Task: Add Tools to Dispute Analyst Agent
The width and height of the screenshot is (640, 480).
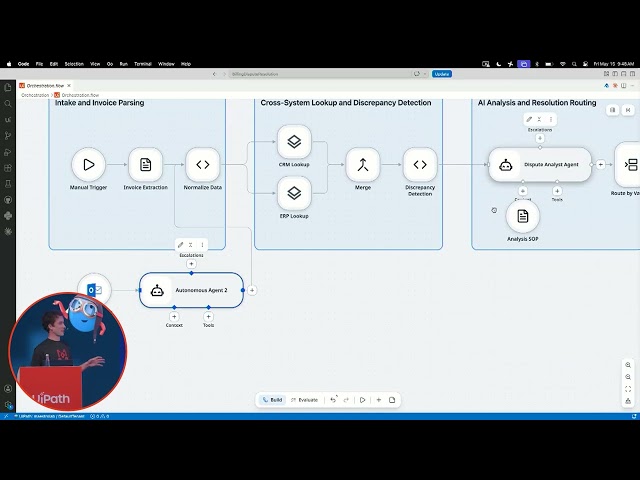Action: coord(557,191)
